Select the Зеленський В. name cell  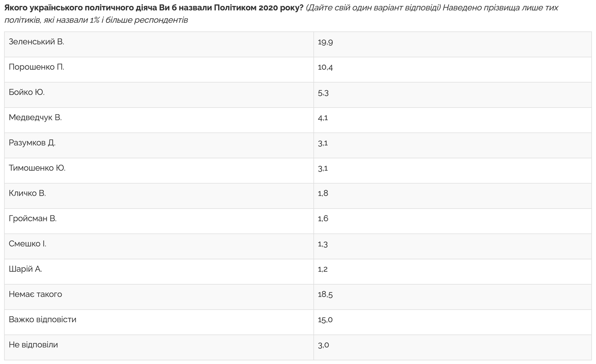point(37,42)
